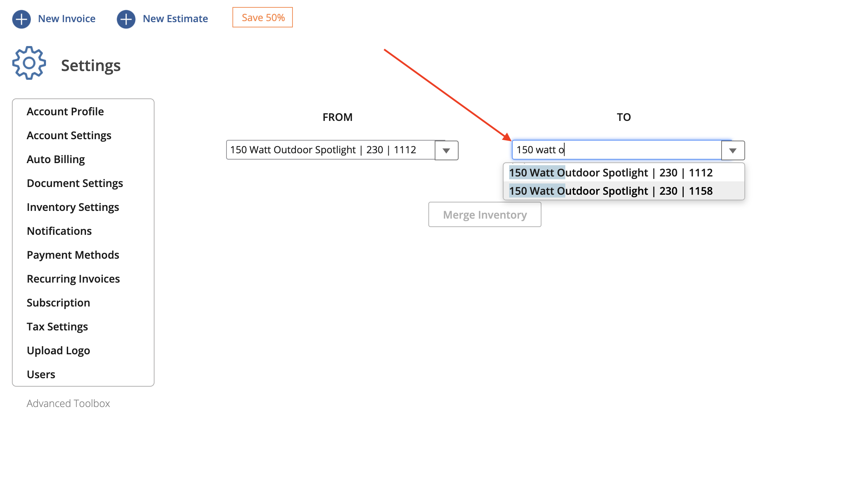Go to Account Settings
Image resolution: width=868 pixels, height=497 pixels.
click(x=69, y=135)
